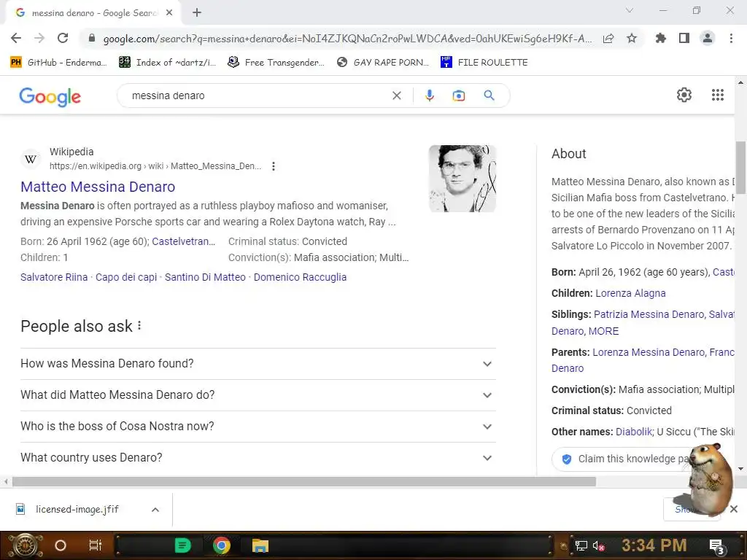Open the Extensions puzzle icon
The width and height of the screenshot is (747, 560).
tap(660, 38)
